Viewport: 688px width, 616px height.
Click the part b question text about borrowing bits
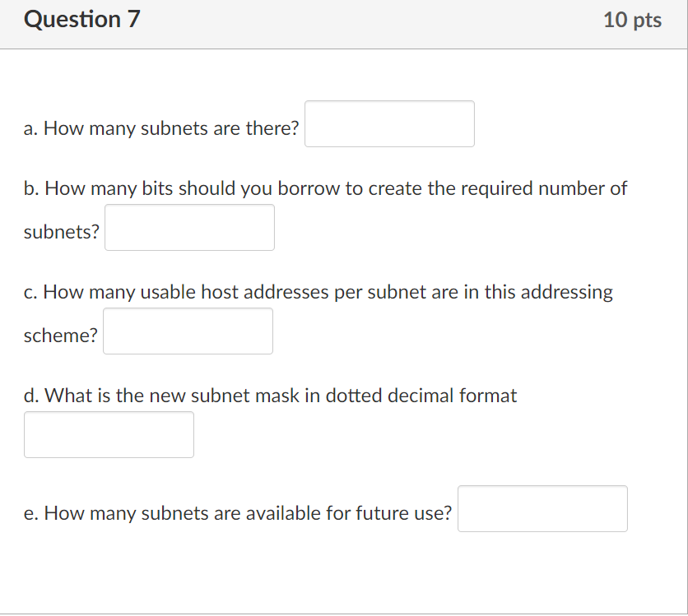pos(325,188)
